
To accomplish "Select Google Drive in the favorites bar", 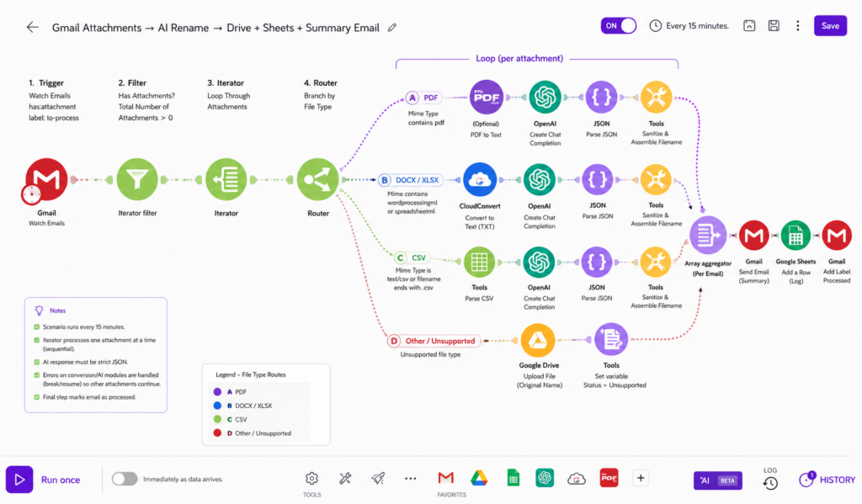I will coord(479,478).
